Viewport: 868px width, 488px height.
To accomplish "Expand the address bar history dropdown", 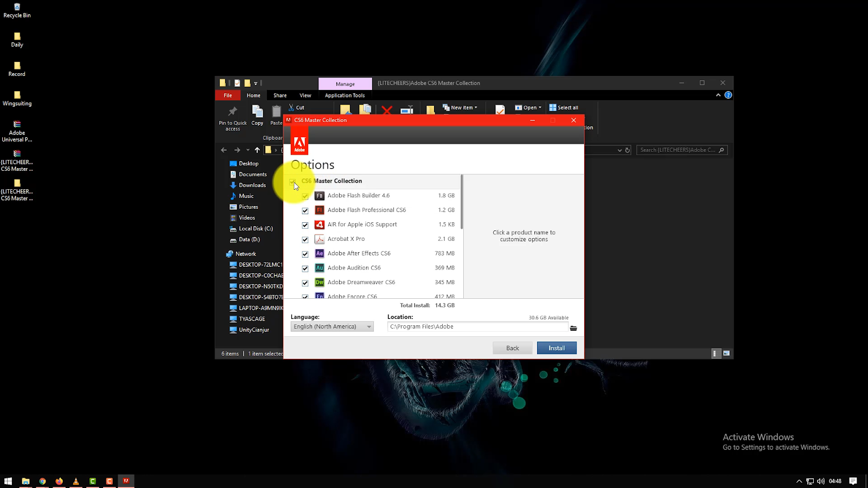I will [620, 150].
